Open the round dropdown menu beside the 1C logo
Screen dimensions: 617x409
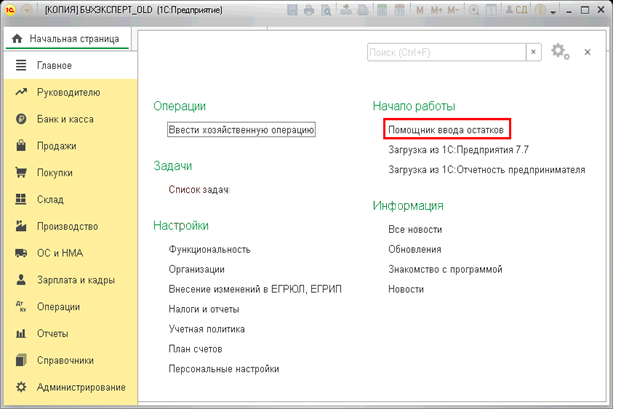[x=27, y=10]
